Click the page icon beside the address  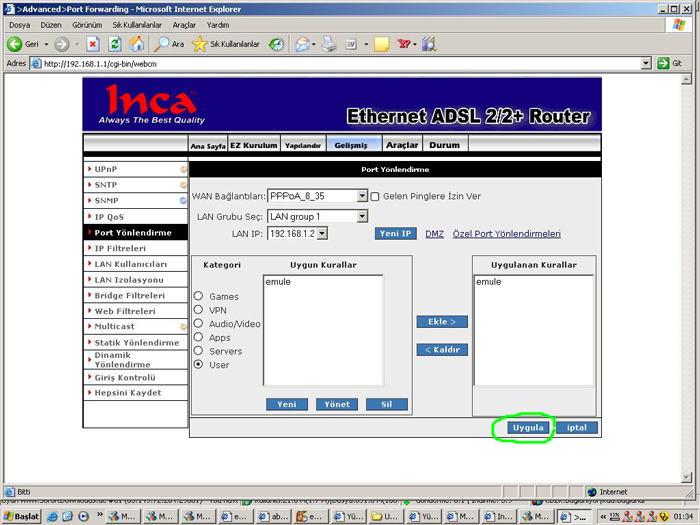(36, 63)
